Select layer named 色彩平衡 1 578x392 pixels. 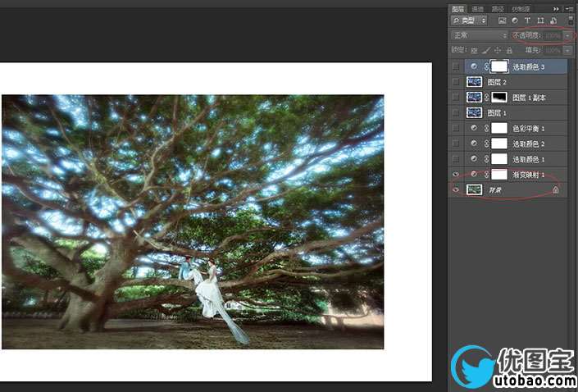point(528,129)
